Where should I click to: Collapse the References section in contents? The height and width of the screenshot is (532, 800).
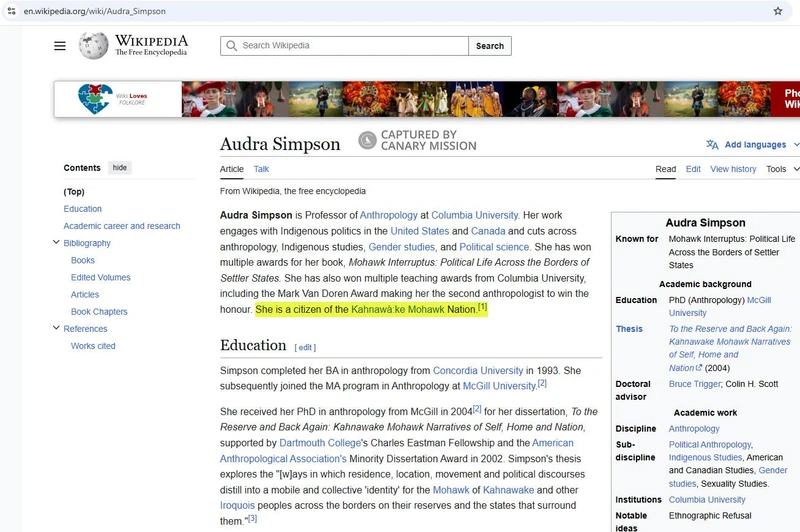(x=56, y=328)
